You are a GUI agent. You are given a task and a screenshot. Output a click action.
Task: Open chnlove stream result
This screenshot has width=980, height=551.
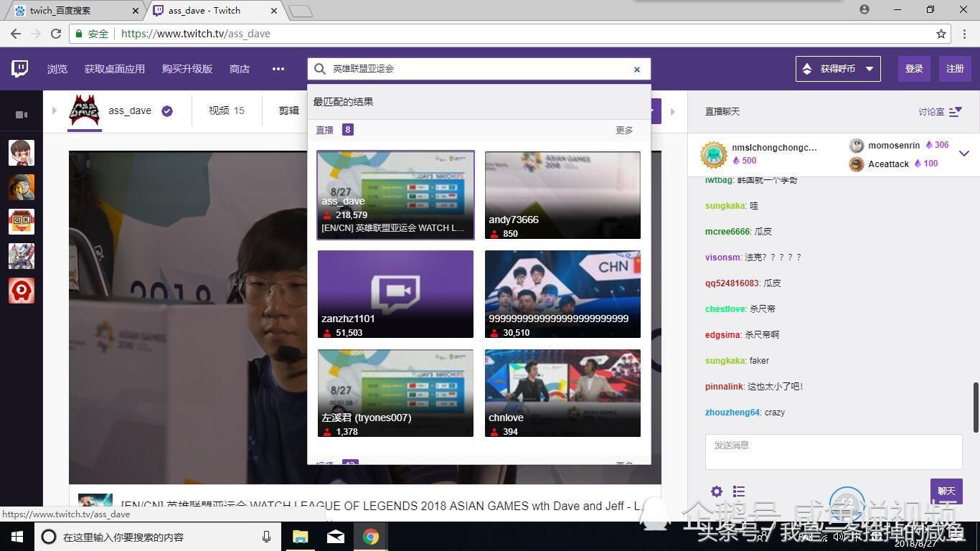coord(562,392)
